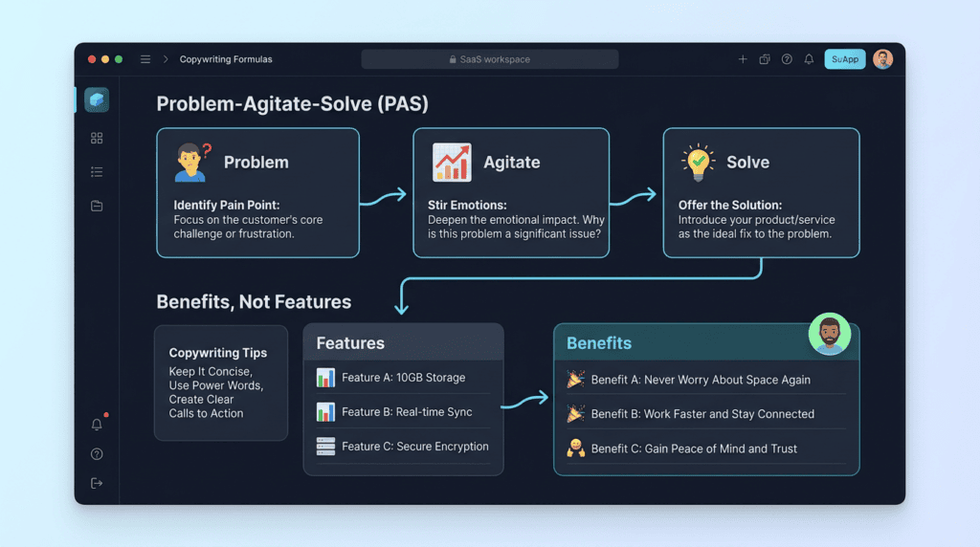Select Benefit A: Never Worry About Space Again
This screenshot has width=980, height=547.
tap(701, 380)
